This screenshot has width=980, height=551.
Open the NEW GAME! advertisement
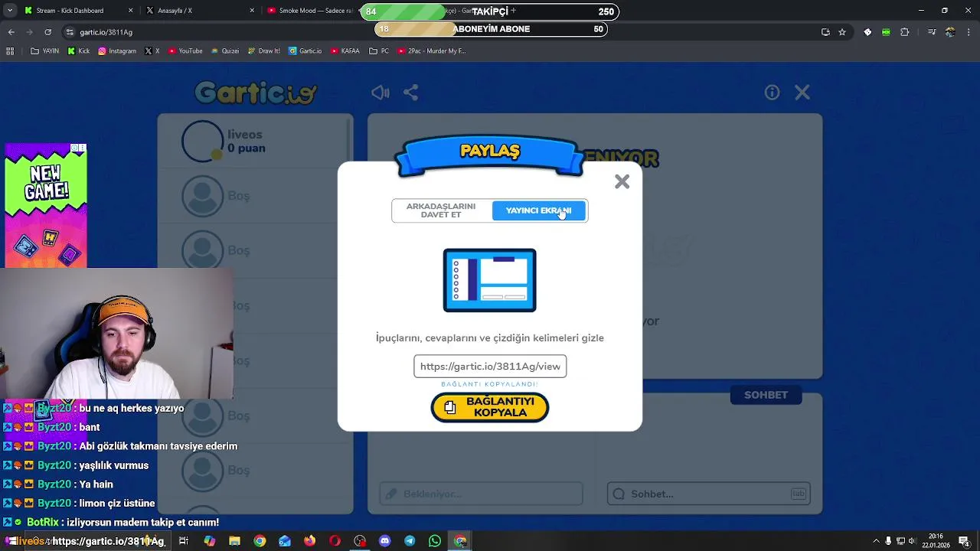46,205
